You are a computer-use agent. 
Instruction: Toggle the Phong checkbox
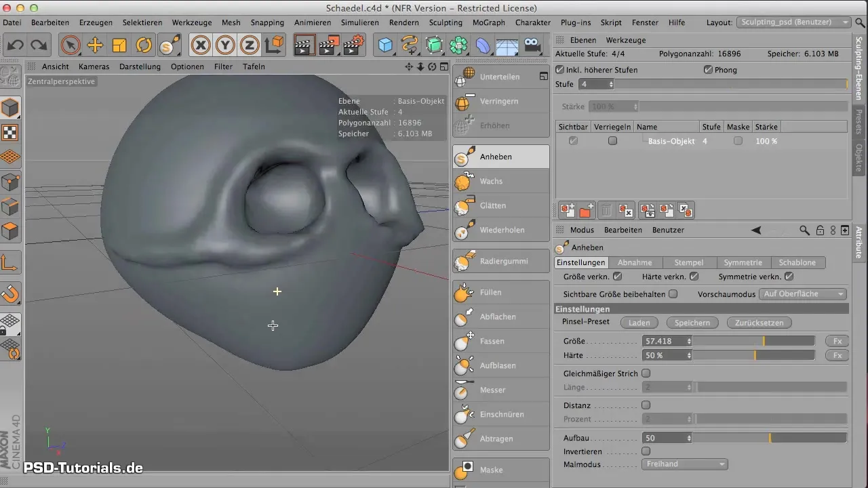[708, 70]
